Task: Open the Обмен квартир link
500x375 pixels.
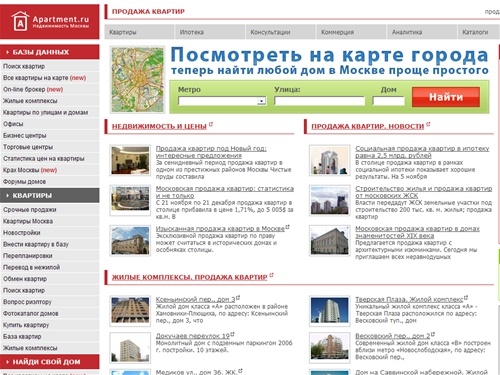Action: point(25,279)
